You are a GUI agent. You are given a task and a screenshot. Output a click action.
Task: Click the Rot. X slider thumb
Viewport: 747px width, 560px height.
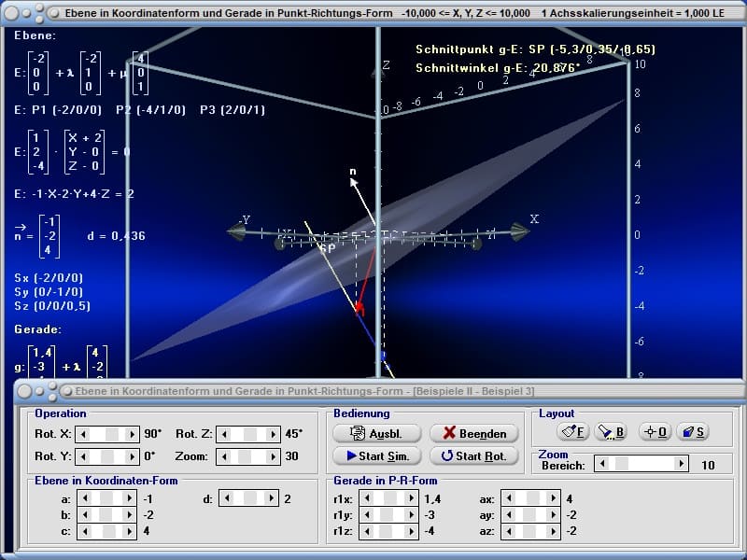click(x=112, y=434)
